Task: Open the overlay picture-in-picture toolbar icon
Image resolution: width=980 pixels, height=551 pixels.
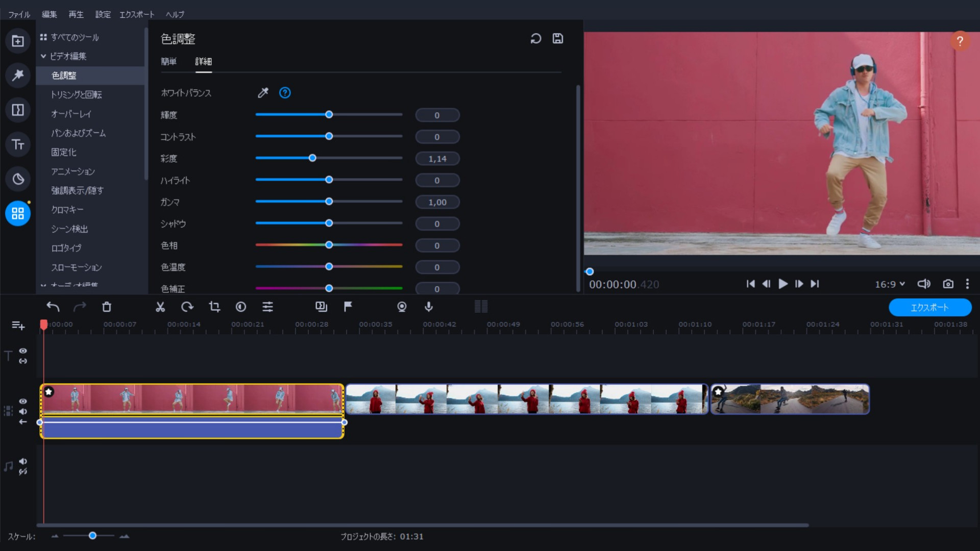Action: click(321, 307)
